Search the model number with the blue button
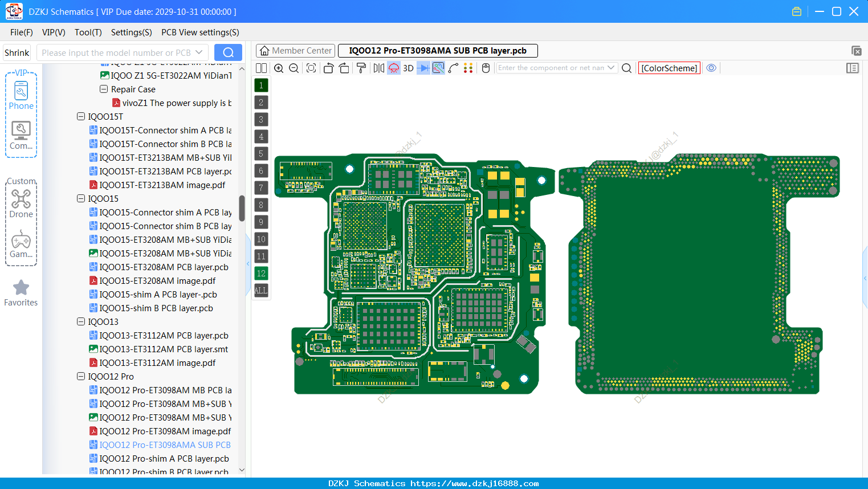 (228, 52)
